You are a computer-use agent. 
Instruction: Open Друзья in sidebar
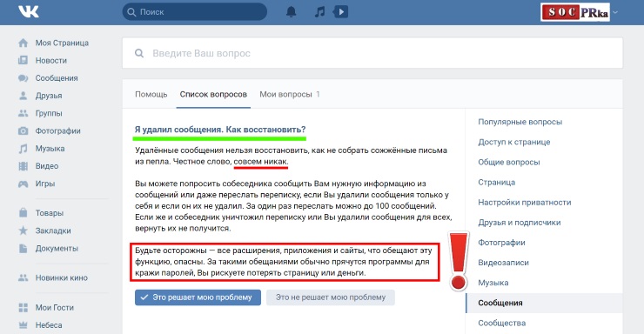tap(49, 96)
